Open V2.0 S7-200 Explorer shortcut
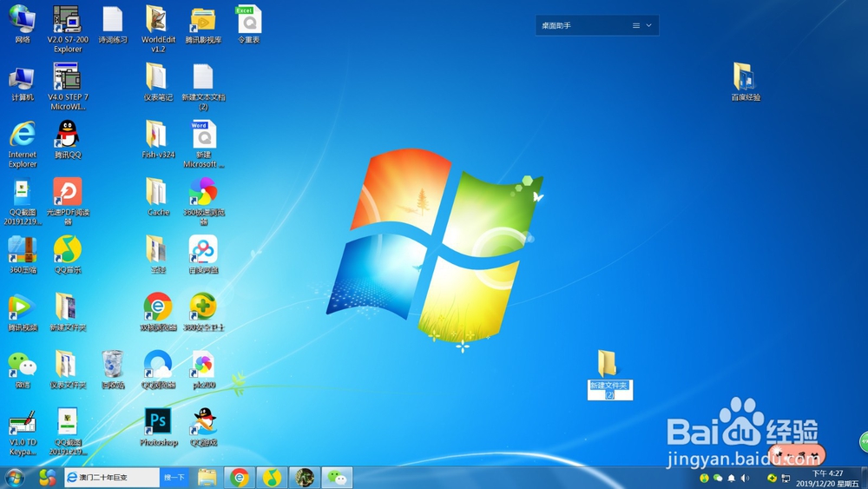 click(68, 29)
